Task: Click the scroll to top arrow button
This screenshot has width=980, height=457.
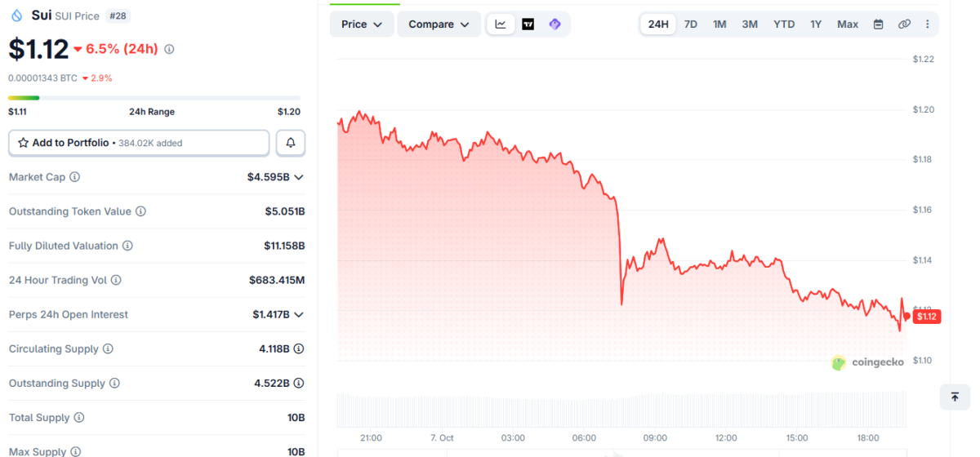Action: pyautogui.click(x=955, y=397)
